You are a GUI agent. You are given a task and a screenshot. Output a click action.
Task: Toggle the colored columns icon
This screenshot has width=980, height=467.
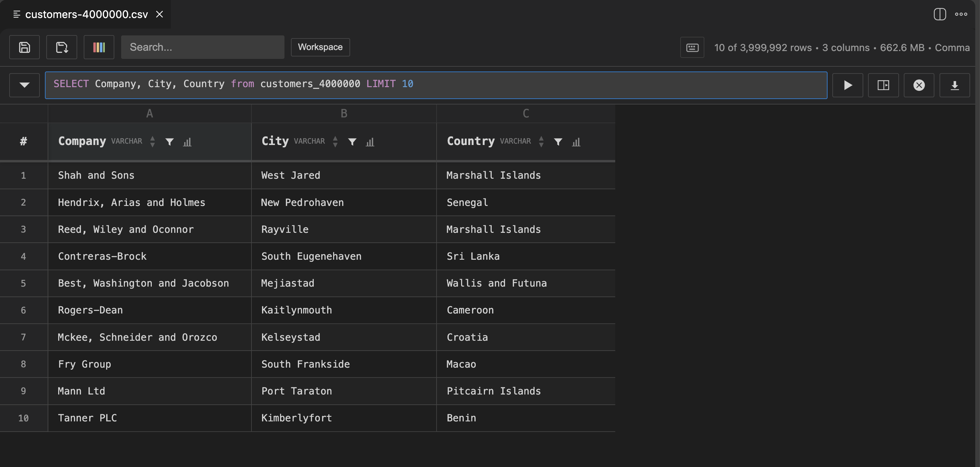pyautogui.click(x=99, y=47)
